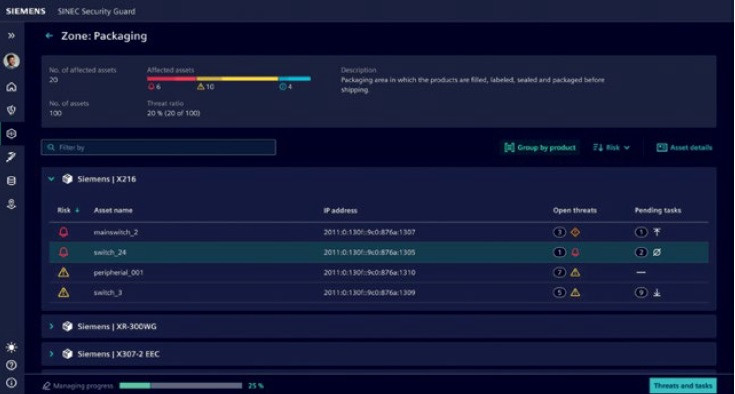The height and width of the screenshot is (394, 735).
Task: Go back using arrow beside Zone: Packaging
Action: pyautogui.click(x=49, y=36)
